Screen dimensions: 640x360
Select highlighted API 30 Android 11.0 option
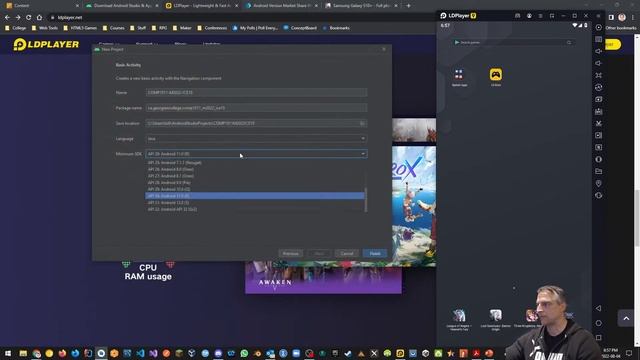pos(255,196)
